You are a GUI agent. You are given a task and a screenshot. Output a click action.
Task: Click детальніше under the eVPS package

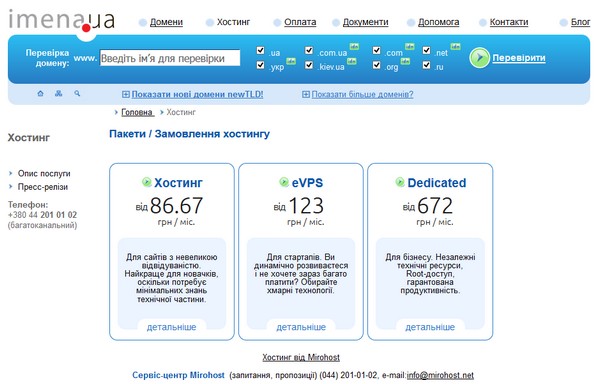[x=301, y=327]
